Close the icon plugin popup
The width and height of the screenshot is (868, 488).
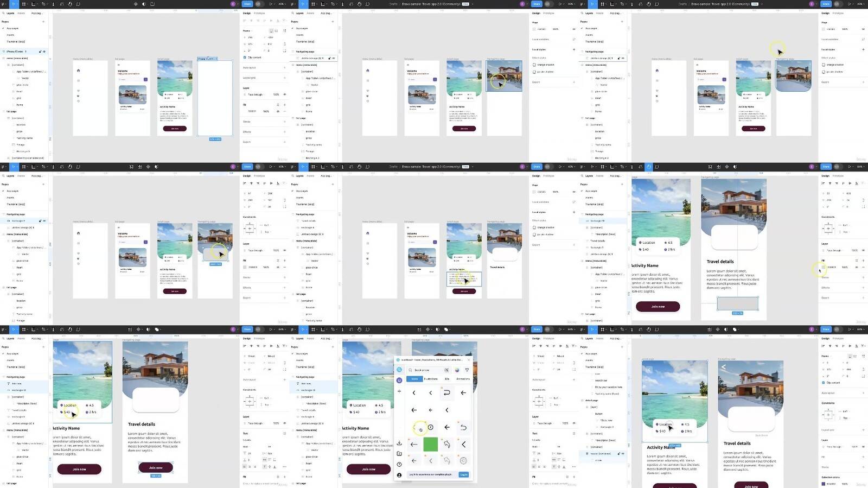[469, 360]
